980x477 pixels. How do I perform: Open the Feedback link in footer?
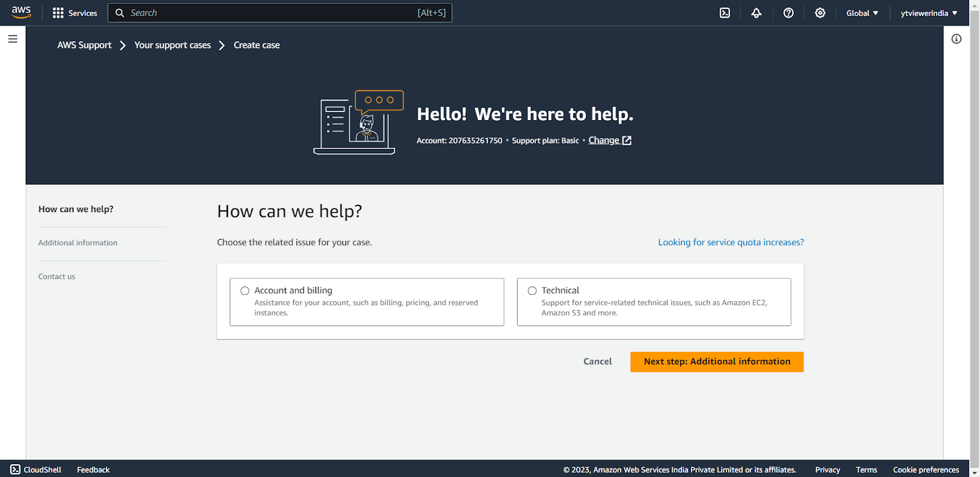tap(93, 470)
